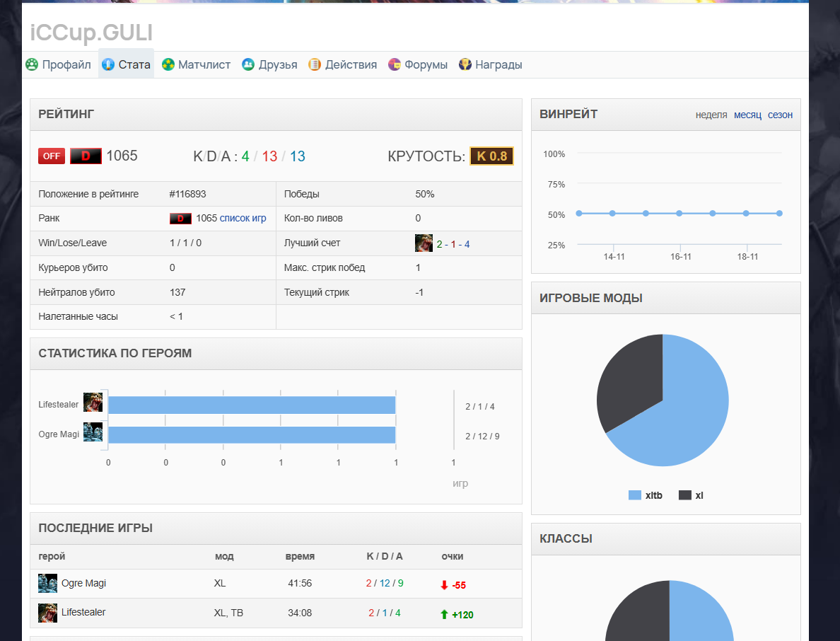Select неделя winrate period
The image size is (840, 641).
coord(711,115)
